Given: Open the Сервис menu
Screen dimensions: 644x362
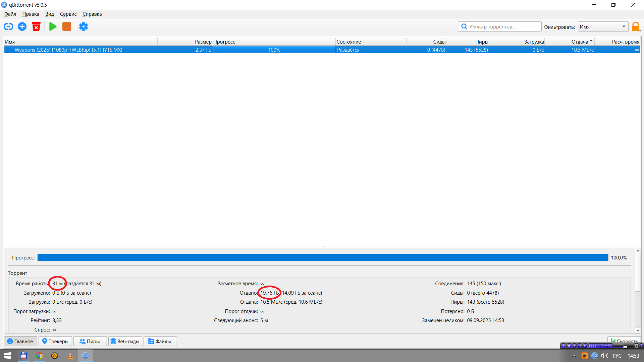Looking at the screenshot, I should click(68, 14).
